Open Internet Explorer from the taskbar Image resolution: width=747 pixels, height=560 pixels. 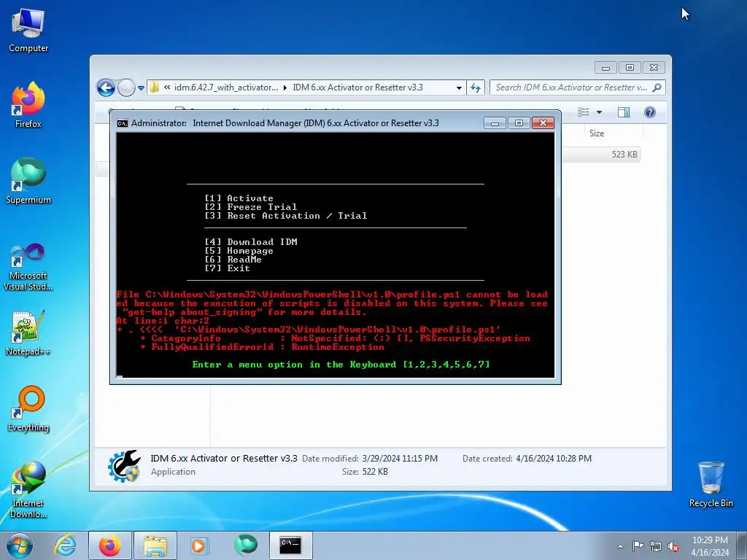[x=65, y=545]
